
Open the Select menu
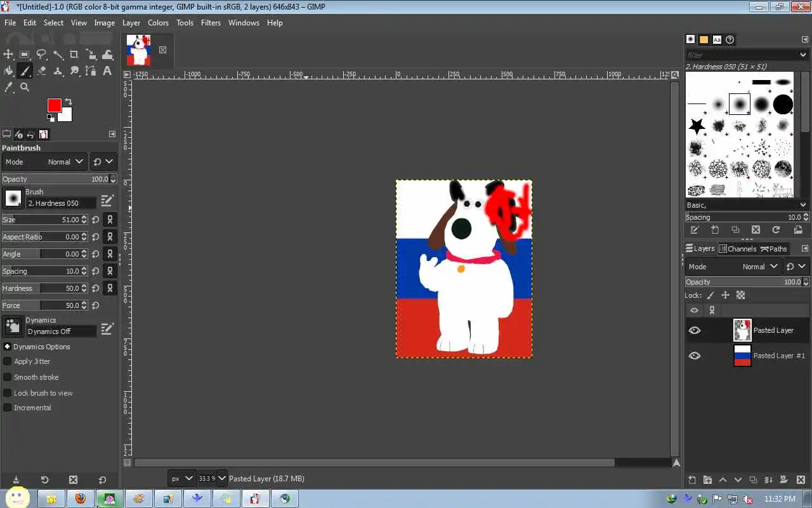click(x=53, y=23)
